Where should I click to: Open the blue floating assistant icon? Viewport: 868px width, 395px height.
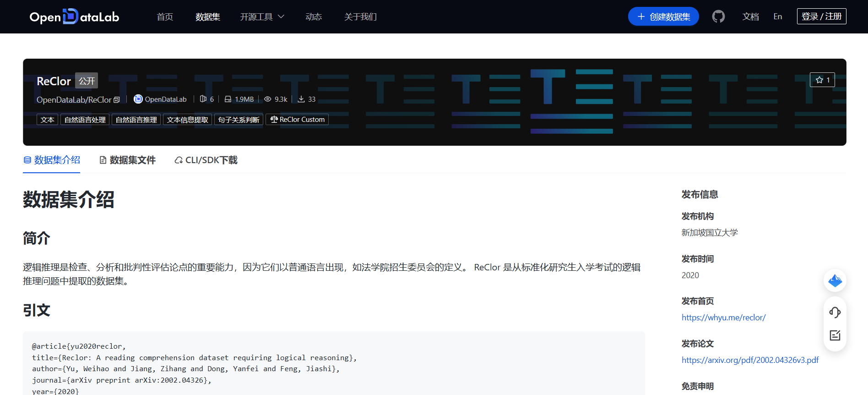[835, 280]
